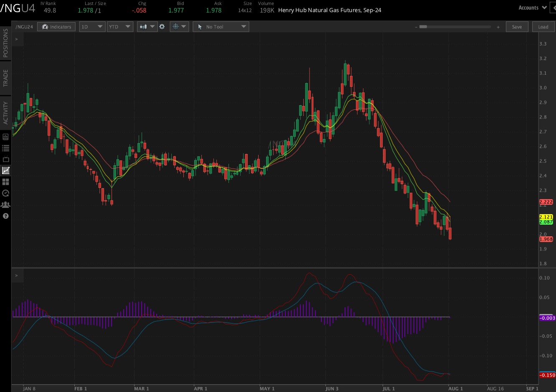Save the chart layout with the Save button
This screenshot has width=556, height=392.
point(517,26)
